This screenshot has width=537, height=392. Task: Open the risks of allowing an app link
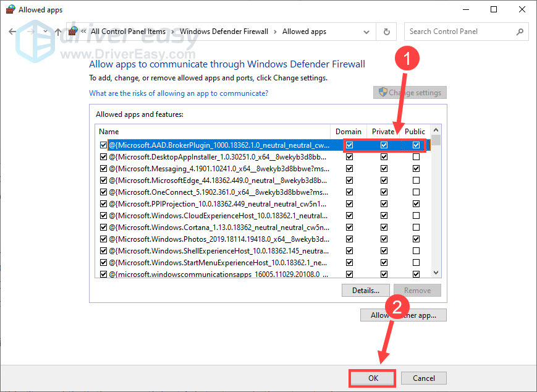[179, 93]
